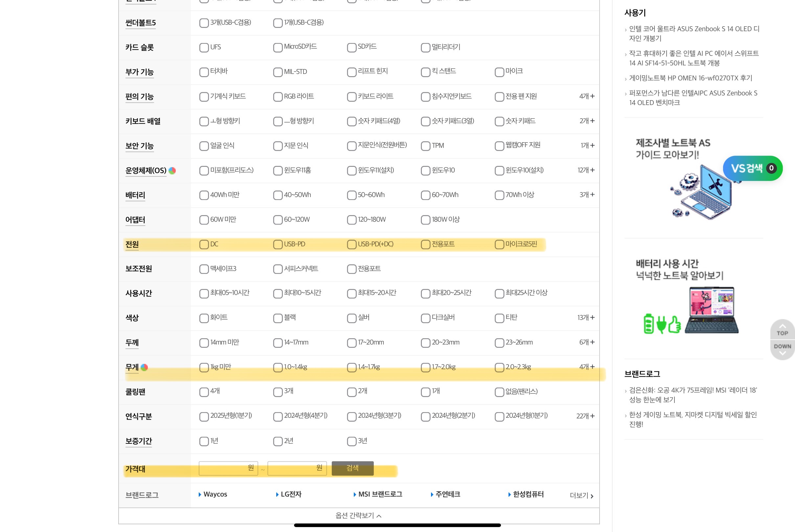This screenshot has width=795, height=532.
Task: Click the colored chart icon beside 무게
Action: tap(144, 367)
